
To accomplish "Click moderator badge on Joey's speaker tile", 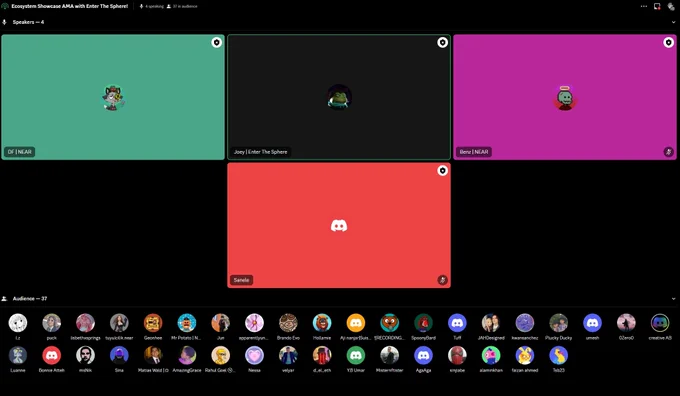I will click(442, 43).
